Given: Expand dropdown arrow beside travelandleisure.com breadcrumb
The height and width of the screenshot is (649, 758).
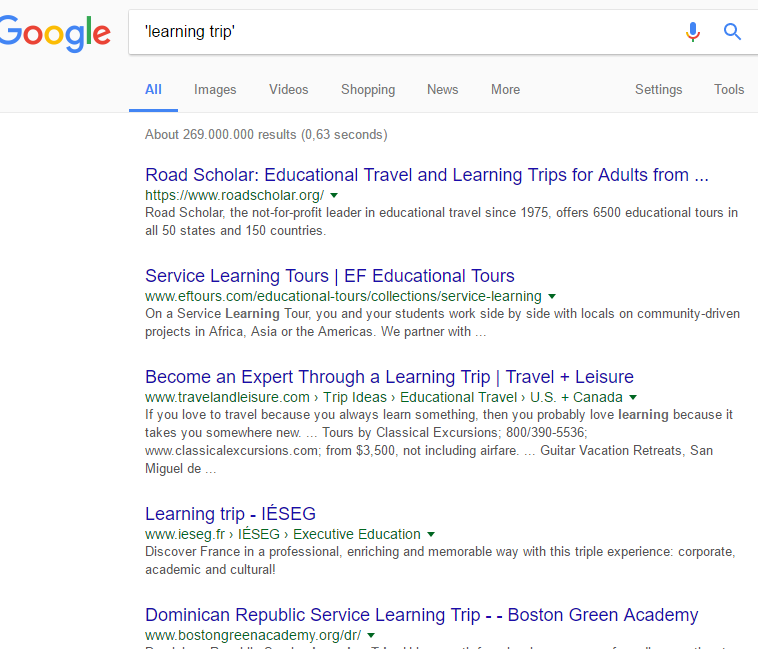Looking at the screenshot, I should click(633, 397).
